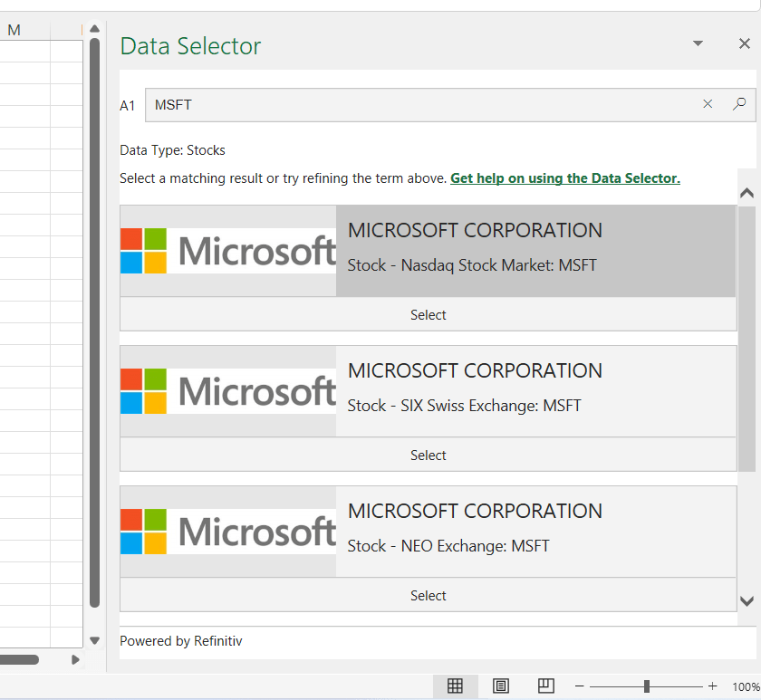Click the zoom in plus button

pyautogui.click(x=712, y=686)
